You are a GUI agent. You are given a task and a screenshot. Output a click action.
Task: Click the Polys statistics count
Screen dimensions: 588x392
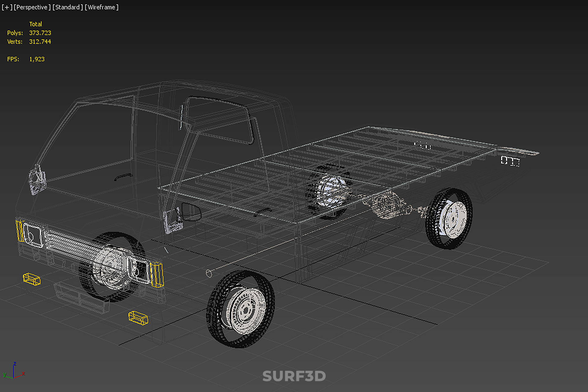point(40,33)
